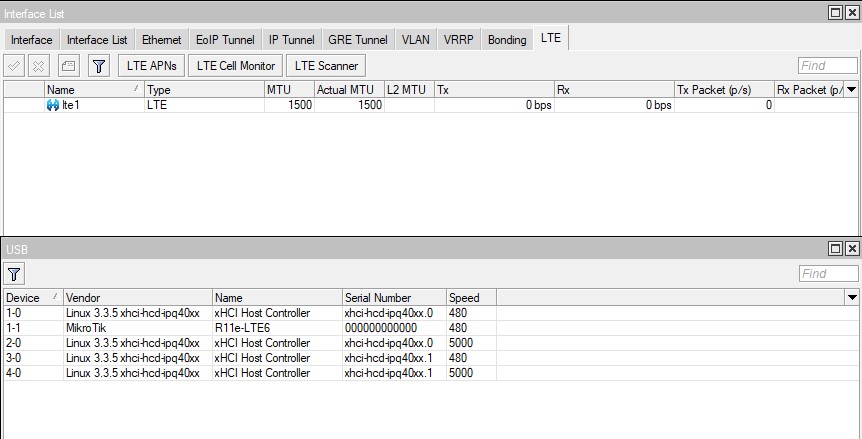
Task: Sort by MTU column header
Action: pos(289,90)
